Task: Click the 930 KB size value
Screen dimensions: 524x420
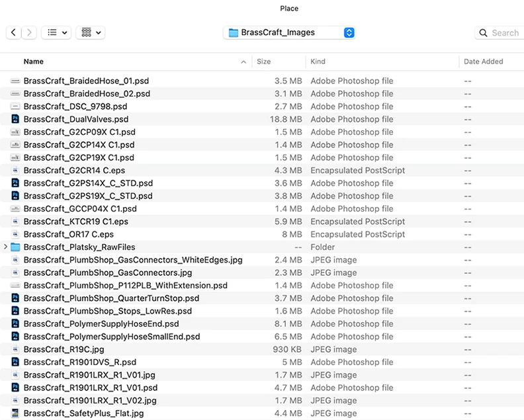Action: point(287,349)
